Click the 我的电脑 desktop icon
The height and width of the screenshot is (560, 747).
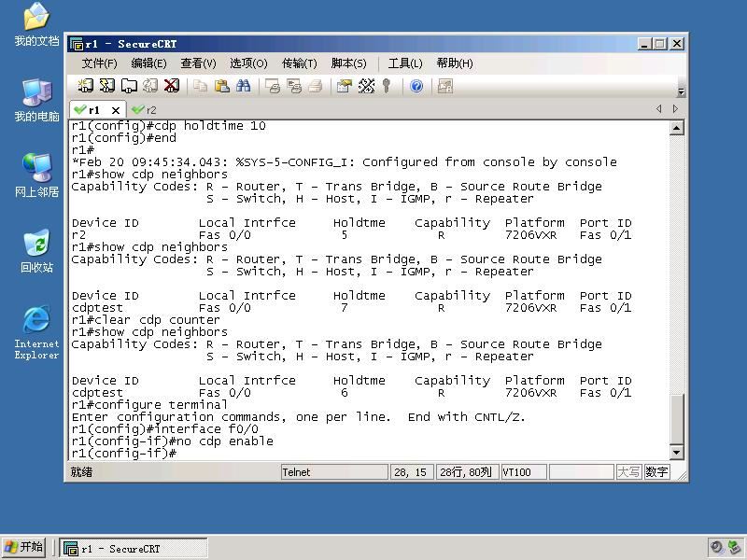[36, 100]
